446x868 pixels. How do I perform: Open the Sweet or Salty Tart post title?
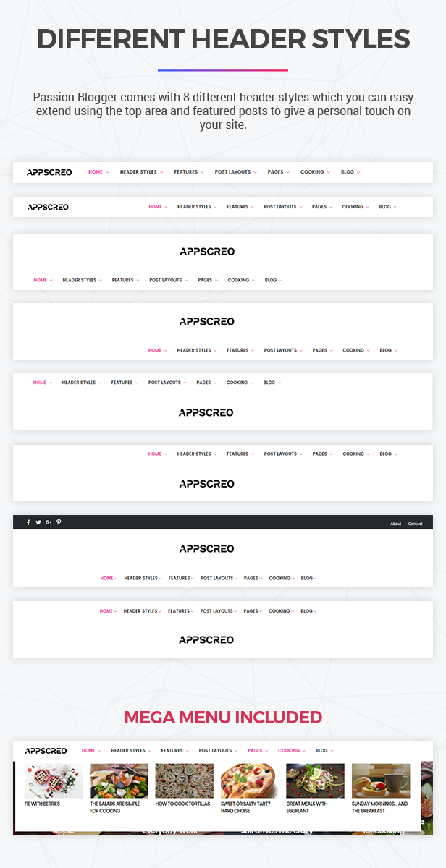coord(245,807)
